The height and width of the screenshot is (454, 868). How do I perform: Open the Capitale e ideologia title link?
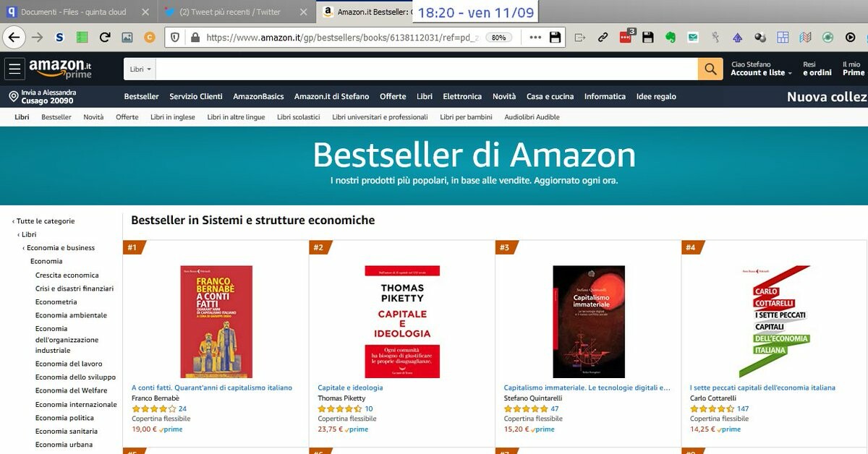351,387
